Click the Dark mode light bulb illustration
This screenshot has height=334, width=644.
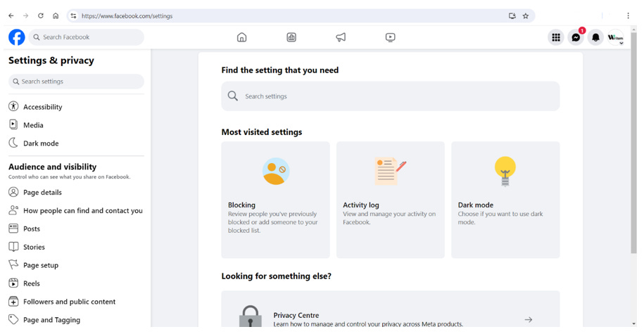point(505,171)
